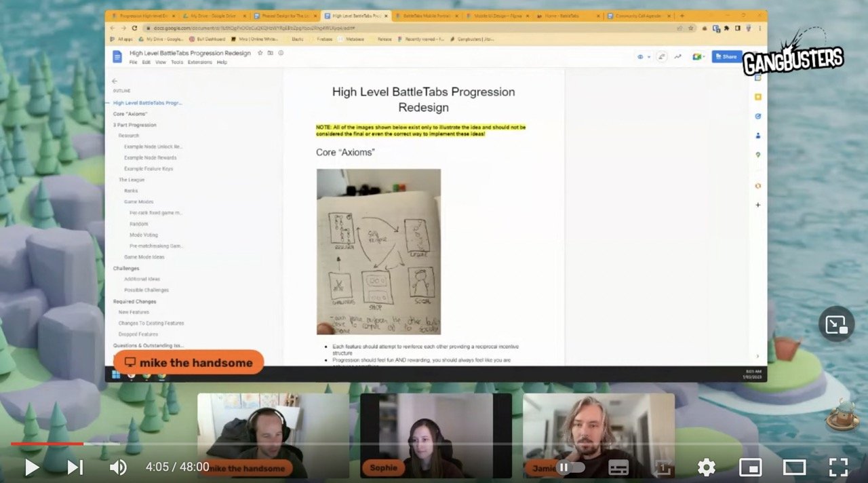
Task: Open the Edit menu in Google Docs
Action: [x=146, y=62]
